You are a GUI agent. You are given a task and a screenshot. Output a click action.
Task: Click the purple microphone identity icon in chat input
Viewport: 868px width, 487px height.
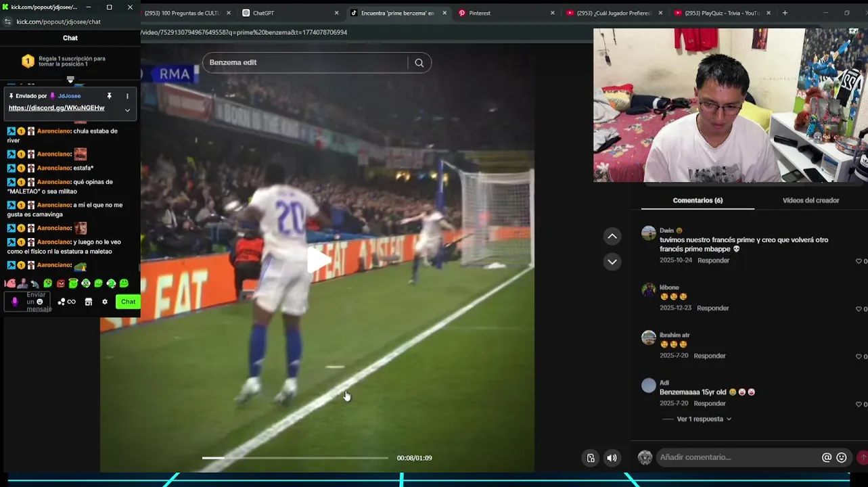[x=15, y=302]
